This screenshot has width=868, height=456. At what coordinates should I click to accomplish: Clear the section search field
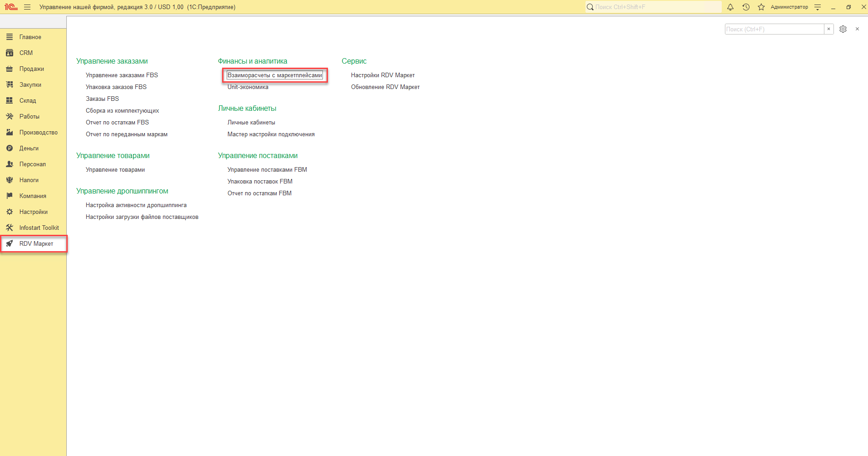(x=828, y=29)
